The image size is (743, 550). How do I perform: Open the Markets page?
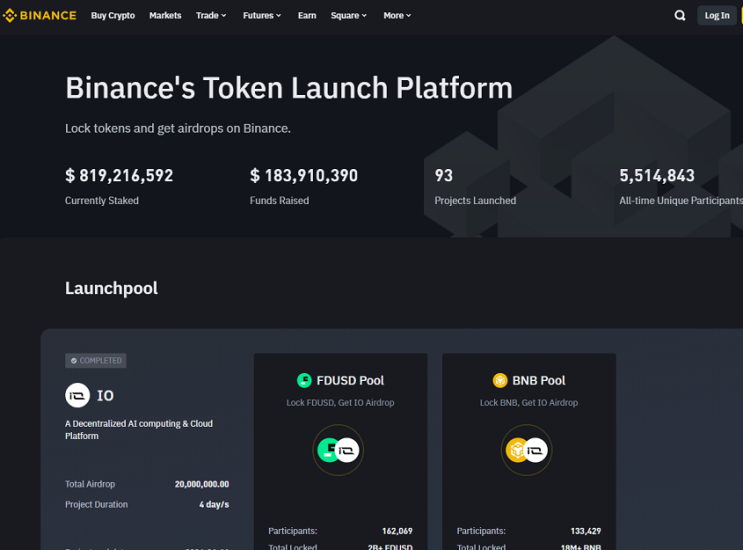pyautogui.click(x=165, y=16)
